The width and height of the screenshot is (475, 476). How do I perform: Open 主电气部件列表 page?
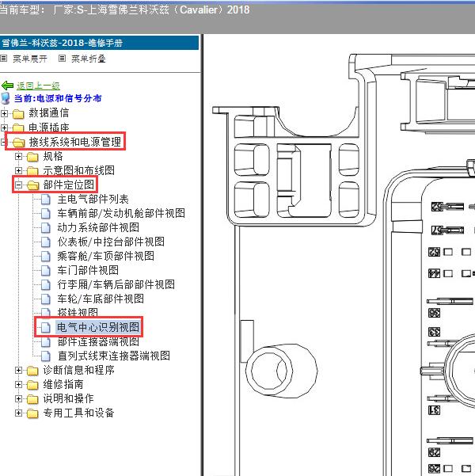[93, 199]
